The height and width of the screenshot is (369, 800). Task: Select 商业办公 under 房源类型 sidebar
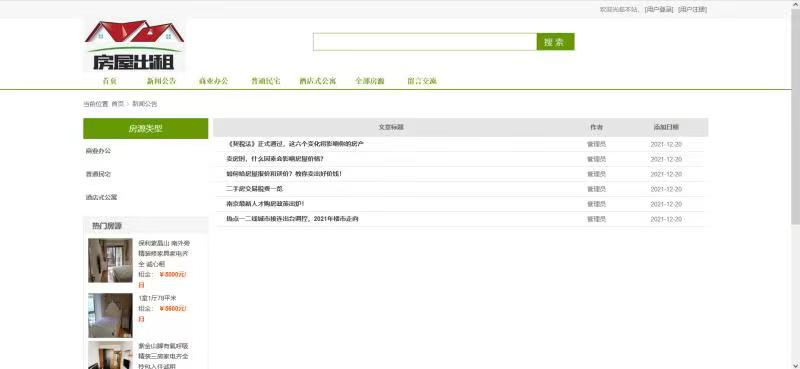(98, 151)
